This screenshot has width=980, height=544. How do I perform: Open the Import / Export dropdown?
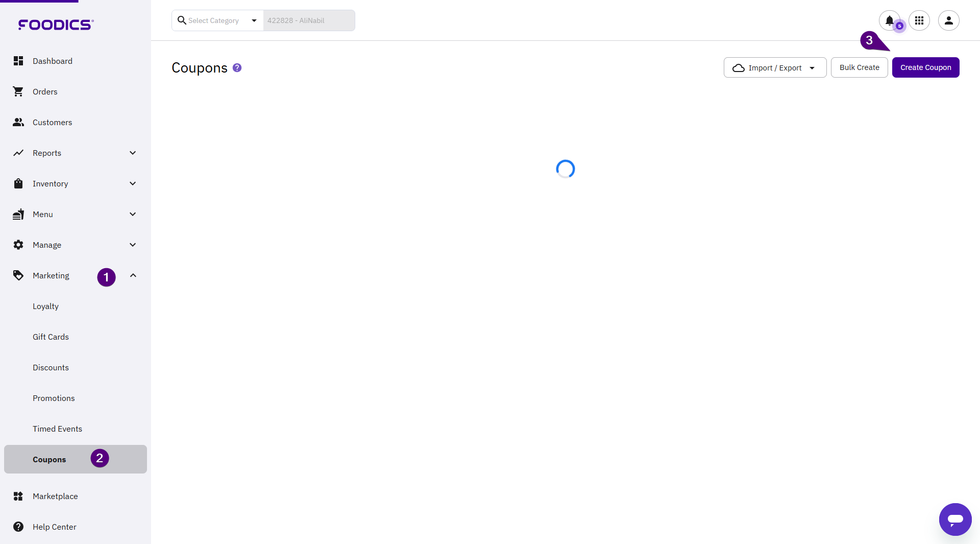click(x=774, y=67)
